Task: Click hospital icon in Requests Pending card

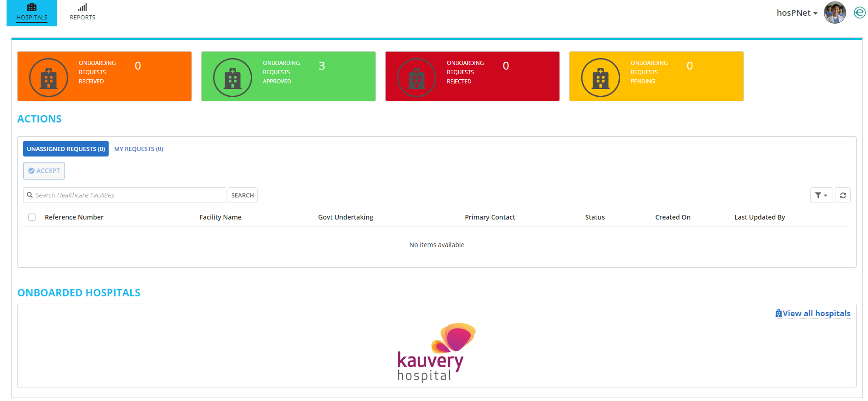Action: pyautogui.click(x=600, y=78)
